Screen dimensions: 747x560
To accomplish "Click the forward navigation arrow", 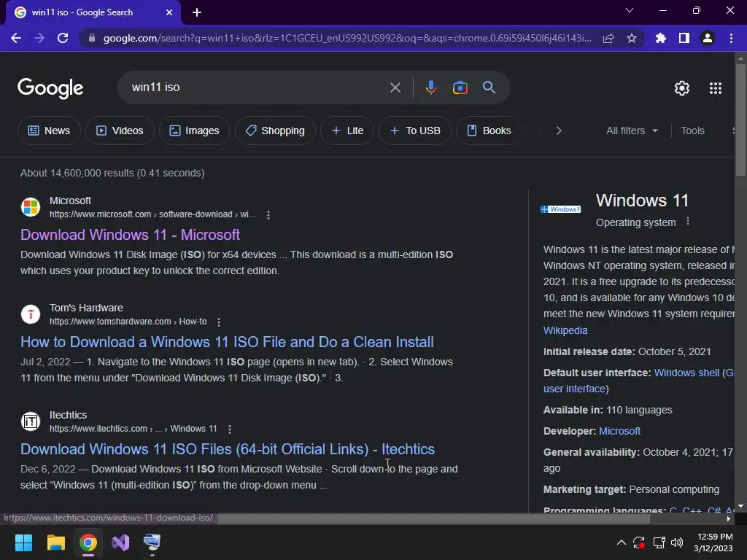I will coord(39,38).
